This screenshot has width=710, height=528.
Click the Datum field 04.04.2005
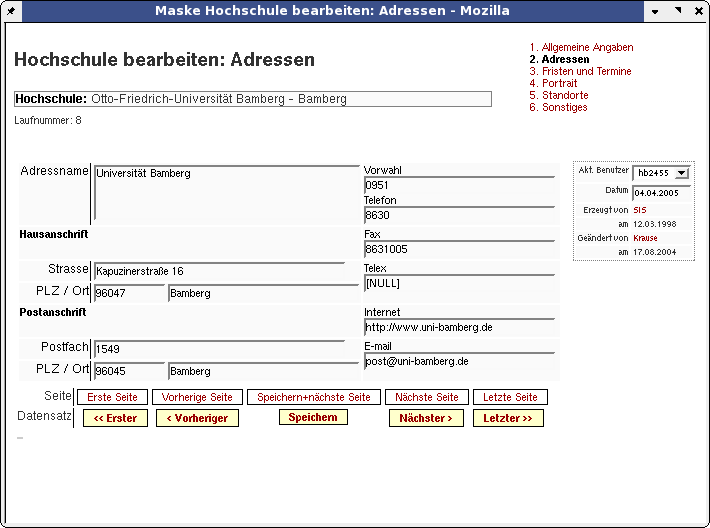click(662, 193)
